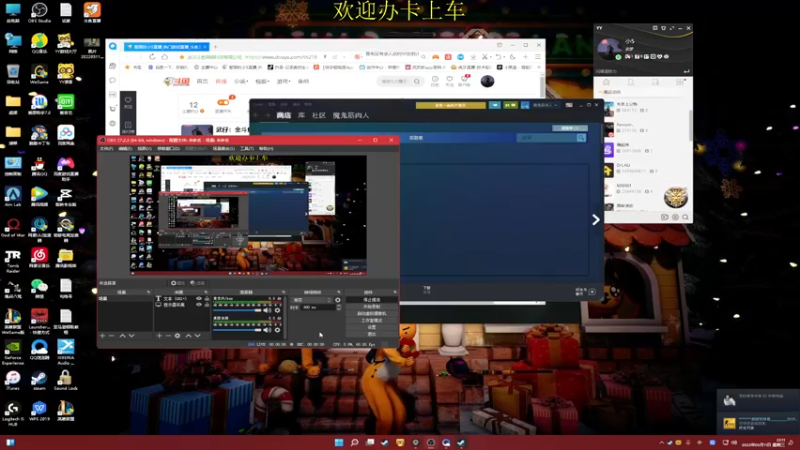Pop out the OBS Audio Mixer dock
This screenshot has height=450, width=800.
point(283,292)
